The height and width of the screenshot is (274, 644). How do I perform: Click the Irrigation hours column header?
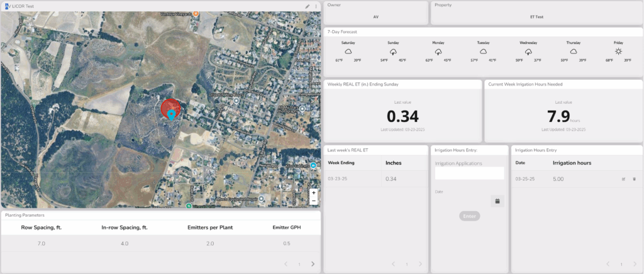572,163
